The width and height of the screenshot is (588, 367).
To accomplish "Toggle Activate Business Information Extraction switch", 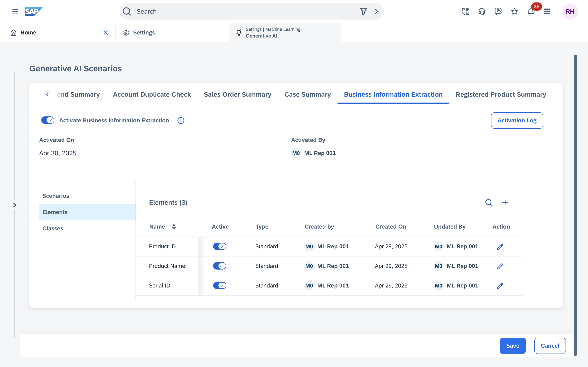I will (x=48, y=120).
